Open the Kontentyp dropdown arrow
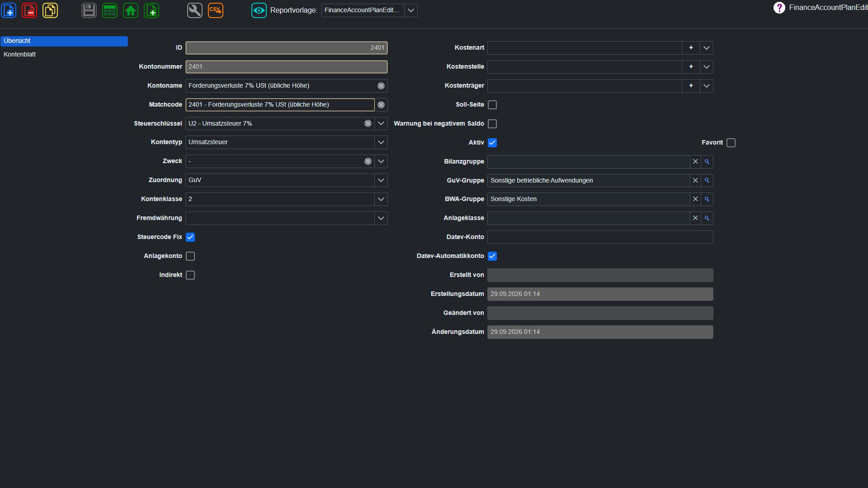Image resolution: width=868 pixels, height=488 pixels. (x=381, y=142)
